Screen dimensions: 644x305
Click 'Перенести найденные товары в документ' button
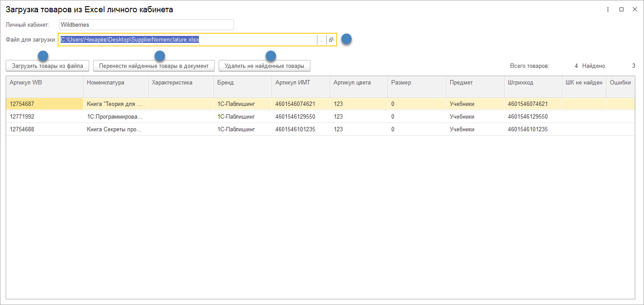click(x=154, y=66)
